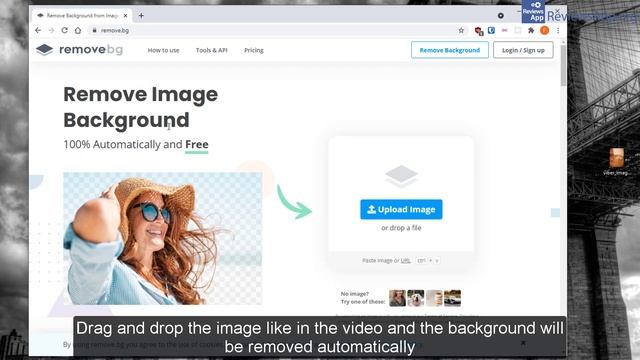Open the blue Bitwarden-style extension icon
This screenshot has width=640, height=360.
tap(491, 30)
